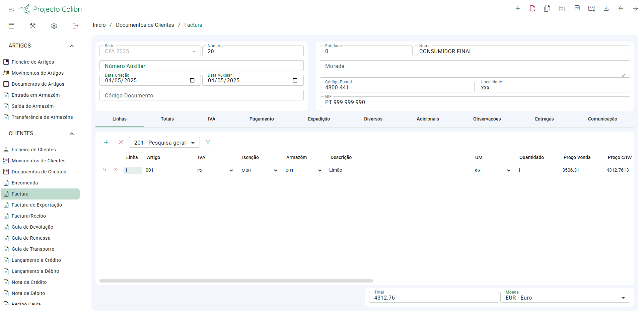This screenshot has height=317, width=644.
Task: Click the delete document icon in top toolbar
Action: click(x=532, y=9)
